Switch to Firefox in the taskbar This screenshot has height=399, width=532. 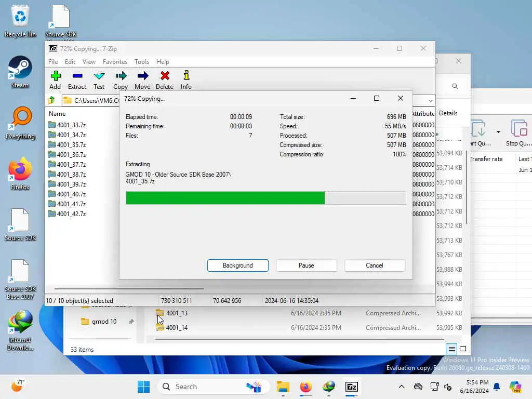[x=305, y=387]
